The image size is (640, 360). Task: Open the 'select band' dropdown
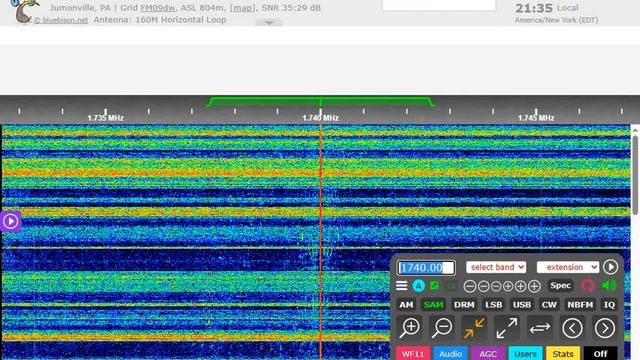(496, 267)
